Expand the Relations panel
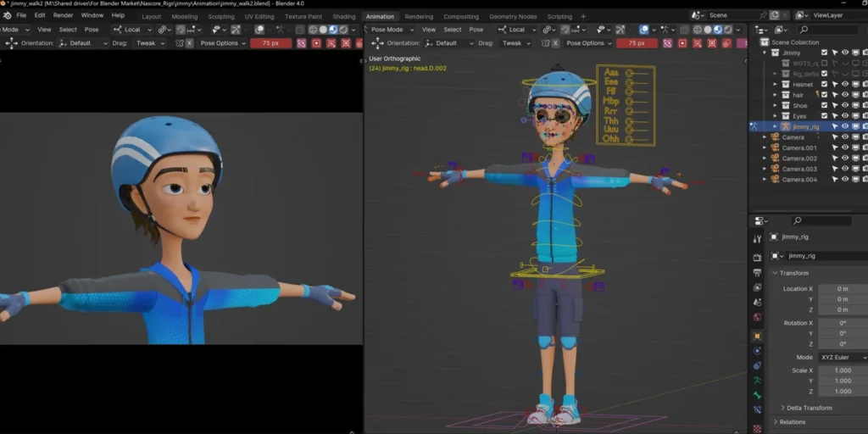 click(x=793, y=422)
